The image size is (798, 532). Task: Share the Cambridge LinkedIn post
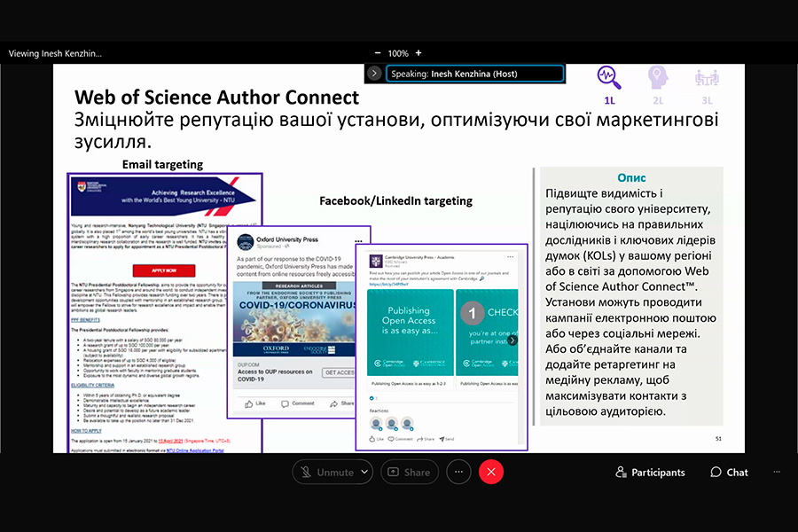coord(426,439)
